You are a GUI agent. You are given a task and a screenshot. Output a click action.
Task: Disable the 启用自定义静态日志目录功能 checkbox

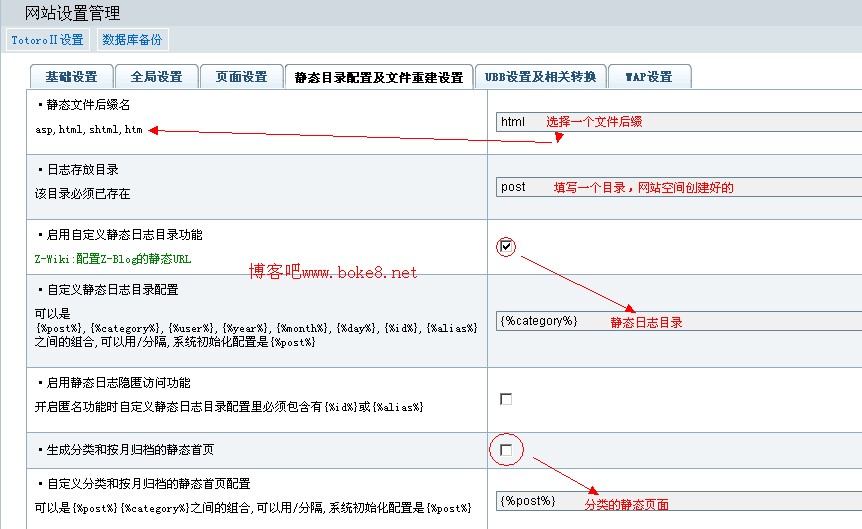pos(506,246)
